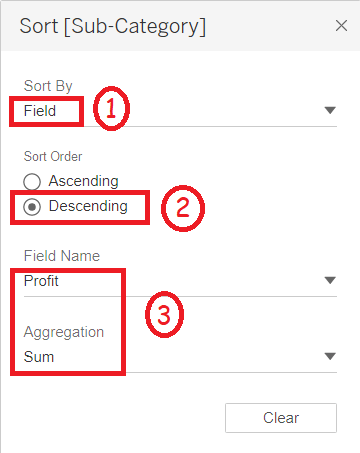Expand the Field Name dropdown arrow
Viewport: 360px width, 453px height.
click(x=330, y=280)
